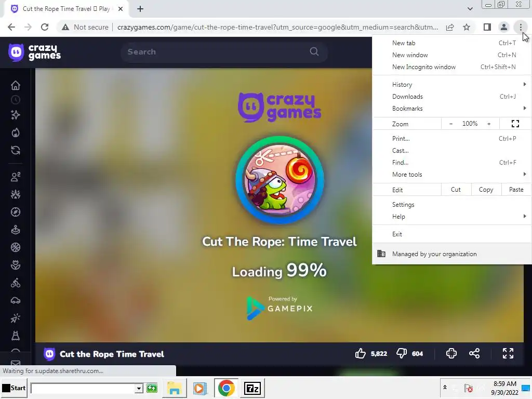Click the 100% zoom value

click(470, 124)
